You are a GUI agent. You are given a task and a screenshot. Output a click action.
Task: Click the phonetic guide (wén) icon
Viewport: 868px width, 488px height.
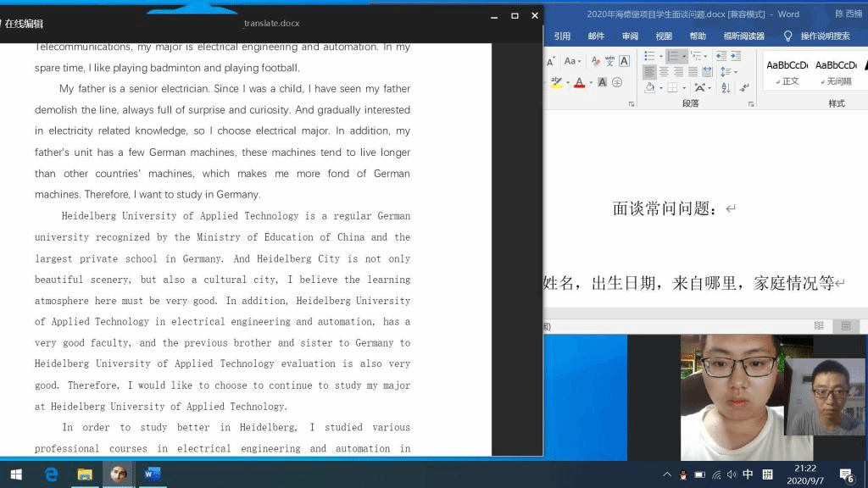pyautogui.click(x=609, y=61)
